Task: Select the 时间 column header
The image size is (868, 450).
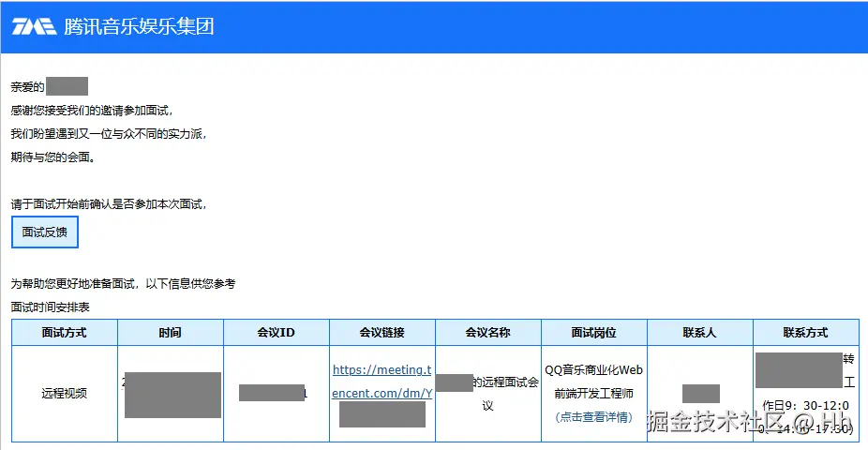Action: [170, 332]
